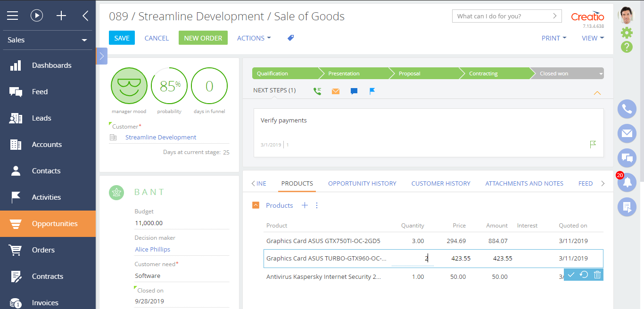Select the Proposal stage
Viewport: 644px width, 309px height.
(x=423, y=73)
